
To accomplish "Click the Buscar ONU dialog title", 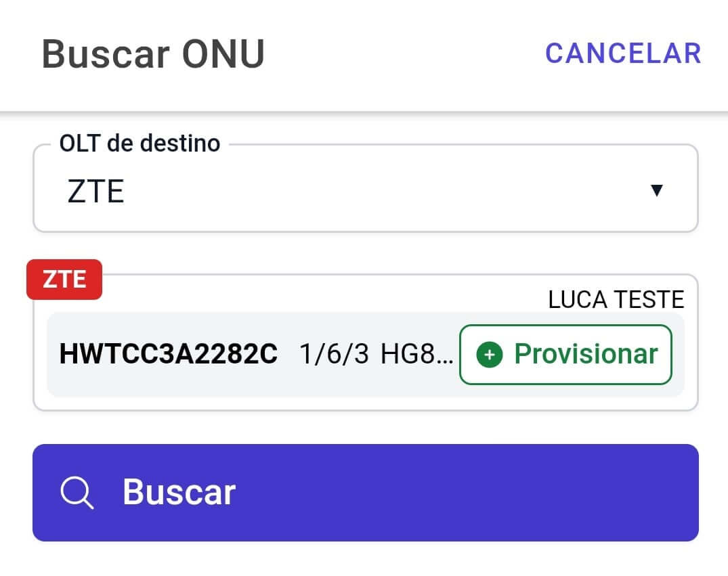I will pos(153,53).
